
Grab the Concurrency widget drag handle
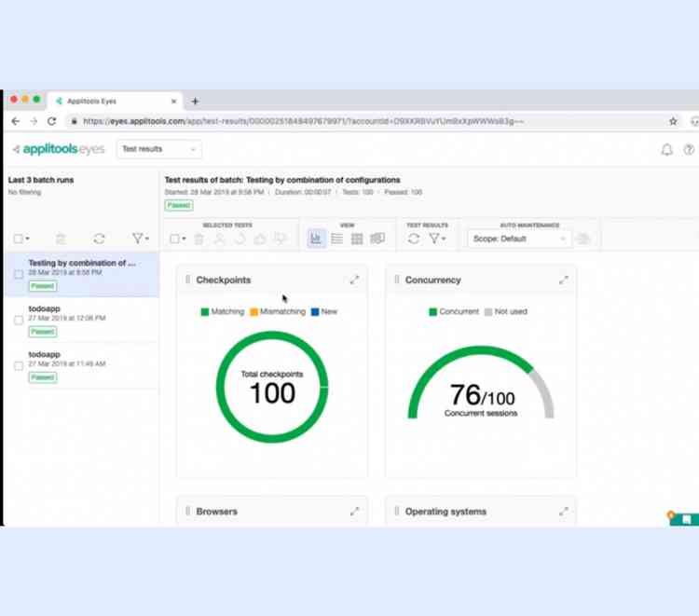click(x=397, y=280)
